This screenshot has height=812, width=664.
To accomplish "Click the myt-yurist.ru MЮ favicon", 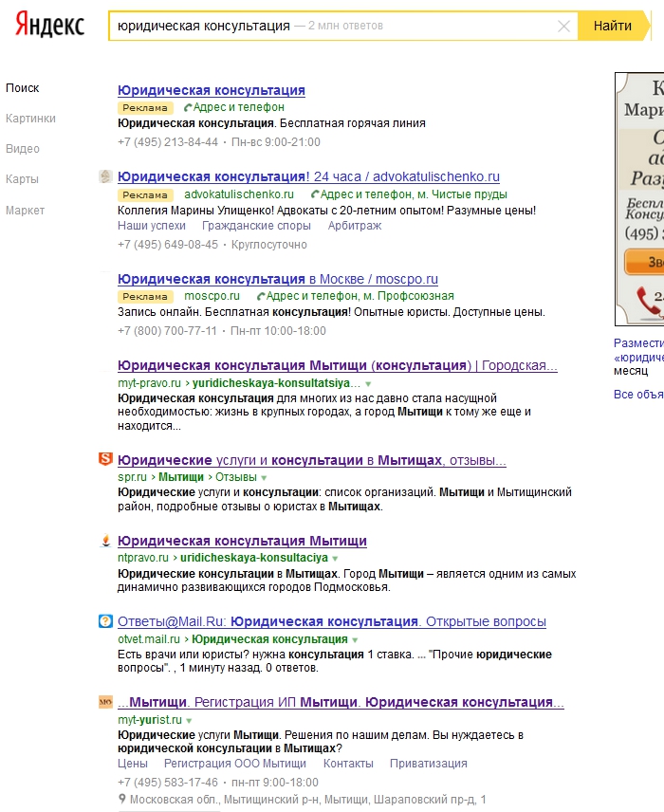I will click(105, 702).
